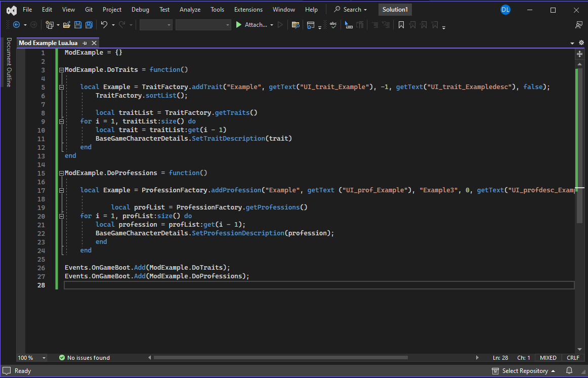This screenshot has width=588, height=378.
Task: Toggle bookmark on the current line
Action: coord(401,25)
